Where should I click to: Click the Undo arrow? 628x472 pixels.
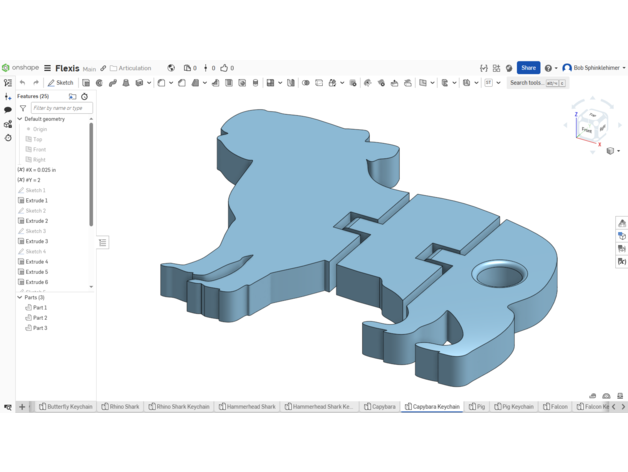point(22,83)
